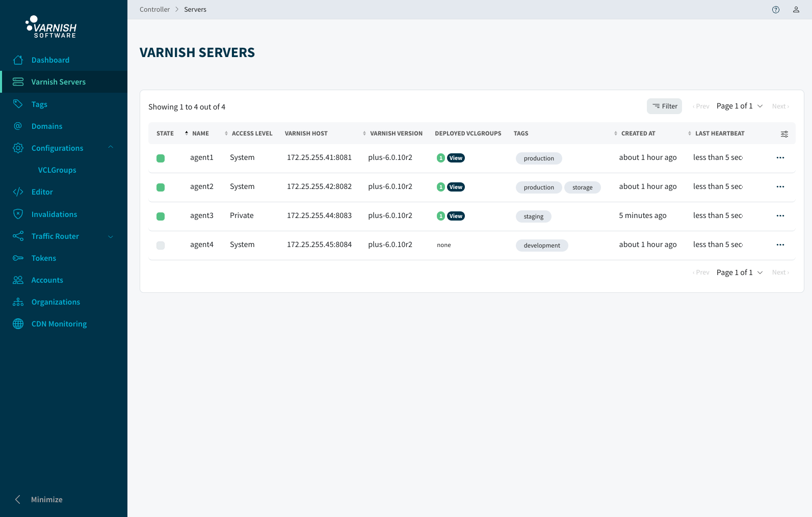Click the Varnish Software logo
Screen dimensions: 812x517
51,27
